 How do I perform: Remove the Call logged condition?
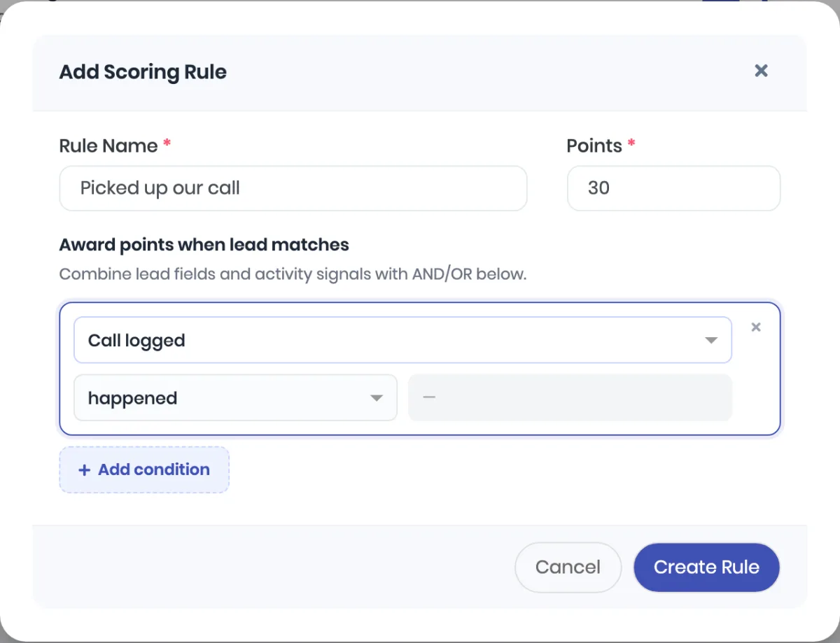pos(756,327)
